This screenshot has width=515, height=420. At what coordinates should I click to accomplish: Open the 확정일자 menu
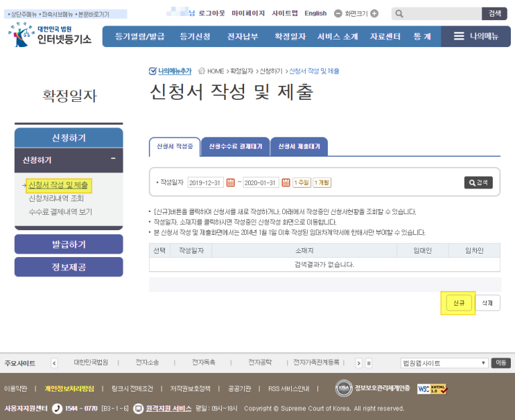coord(290,37)
